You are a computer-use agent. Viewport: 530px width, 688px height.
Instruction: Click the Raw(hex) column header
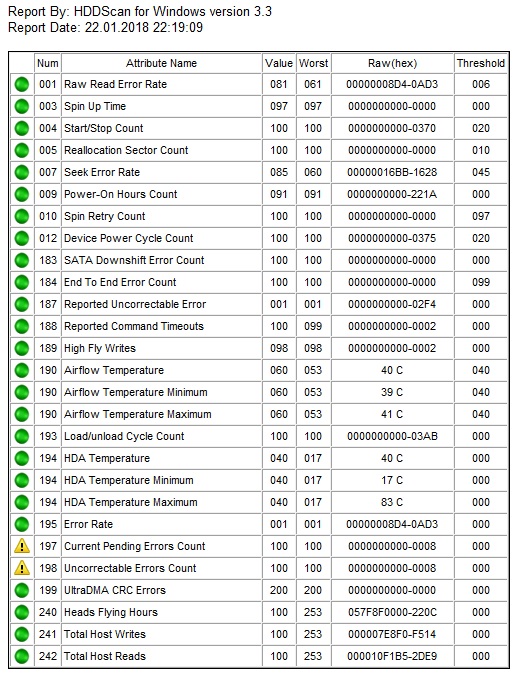pos(392,63)
